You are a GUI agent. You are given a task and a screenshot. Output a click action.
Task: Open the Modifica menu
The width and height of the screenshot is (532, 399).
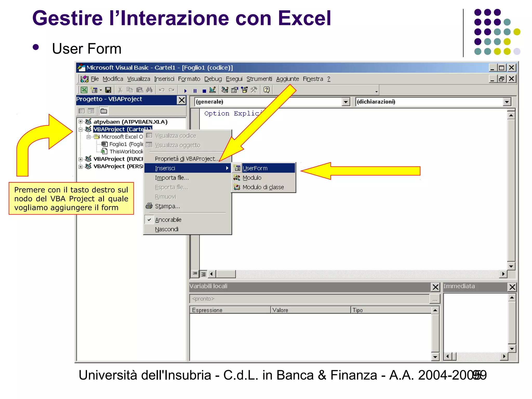pos(113,79)
